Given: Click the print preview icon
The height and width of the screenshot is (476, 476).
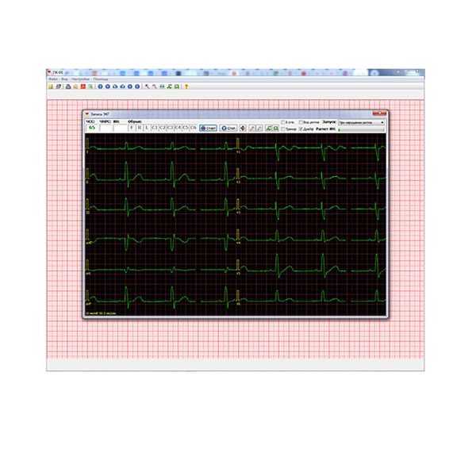Looking at the screenshot, I should [75, 86].
